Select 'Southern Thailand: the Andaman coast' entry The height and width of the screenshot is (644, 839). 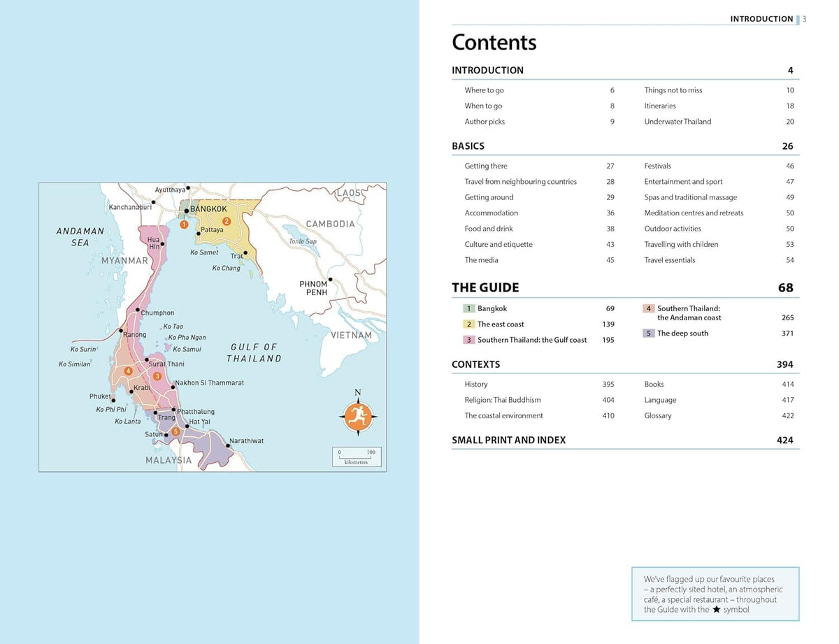click(x=689, y=313)
